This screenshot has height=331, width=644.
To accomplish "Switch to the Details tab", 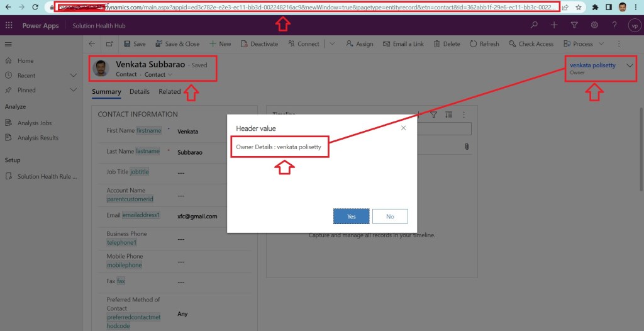I will click(140, 92).
